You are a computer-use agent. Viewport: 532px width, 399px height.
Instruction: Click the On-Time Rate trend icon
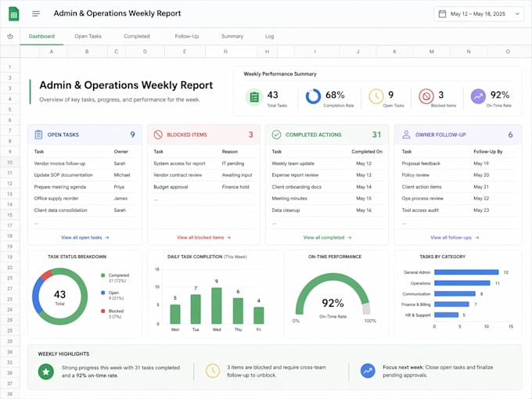point(478,96)
